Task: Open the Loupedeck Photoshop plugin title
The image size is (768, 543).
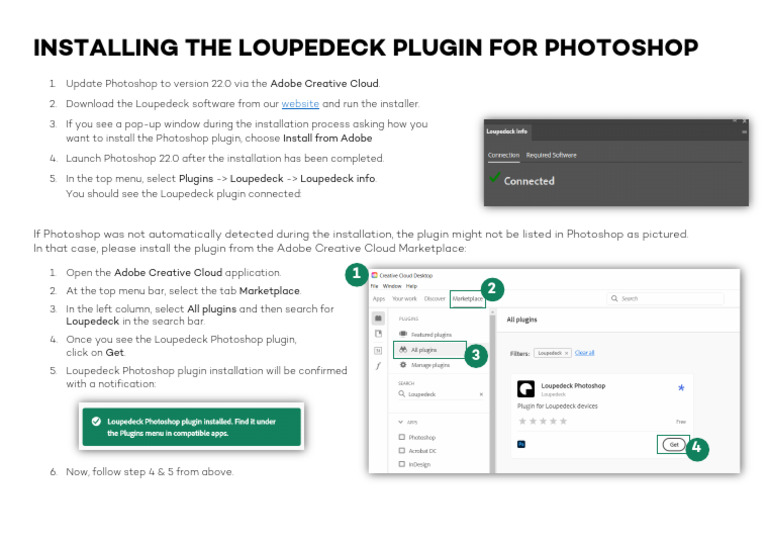Action: tap(573, 386)
